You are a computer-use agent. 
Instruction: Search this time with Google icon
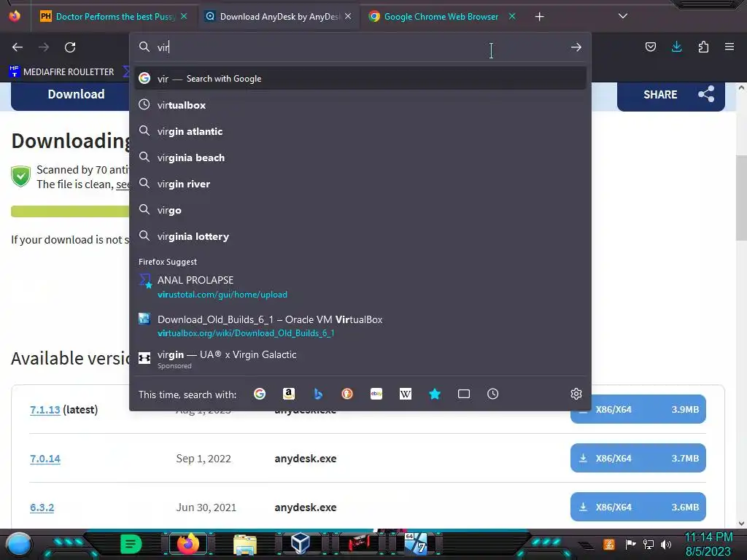[x=260, y=394]
